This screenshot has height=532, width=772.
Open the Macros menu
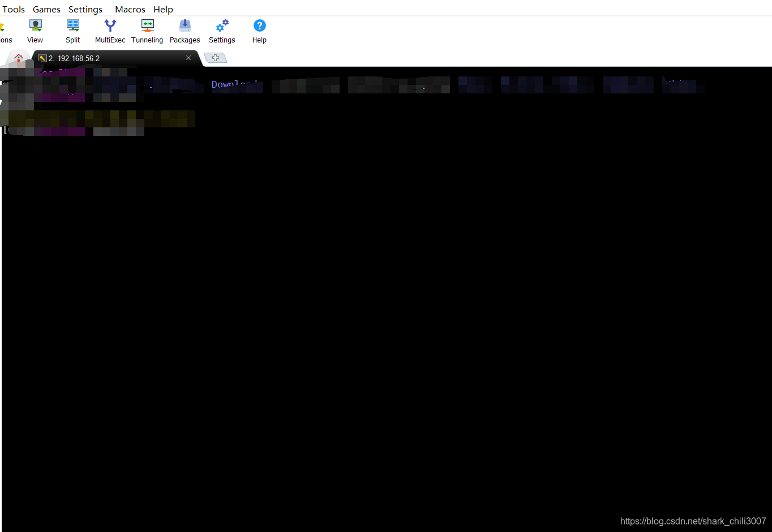click(x=130, y=9)
